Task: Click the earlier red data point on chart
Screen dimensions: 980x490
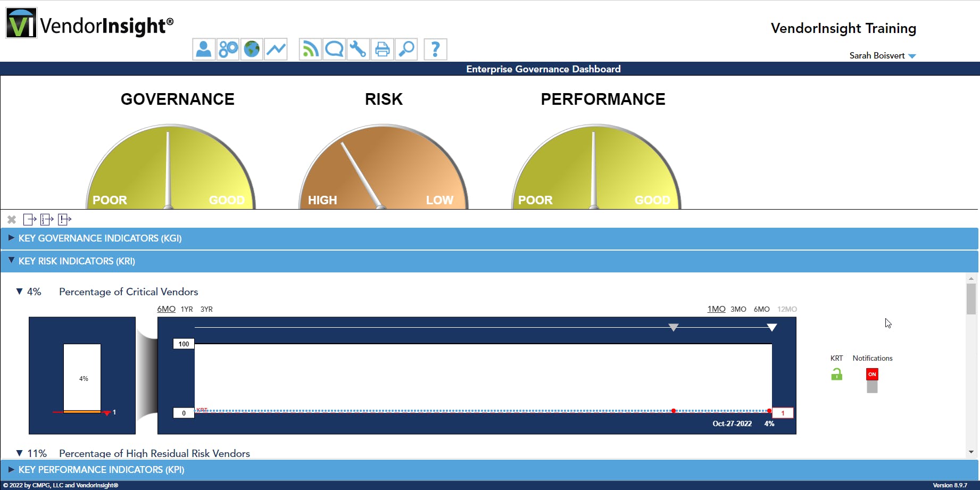Action: pyautogui.click(x=674, y=411)
